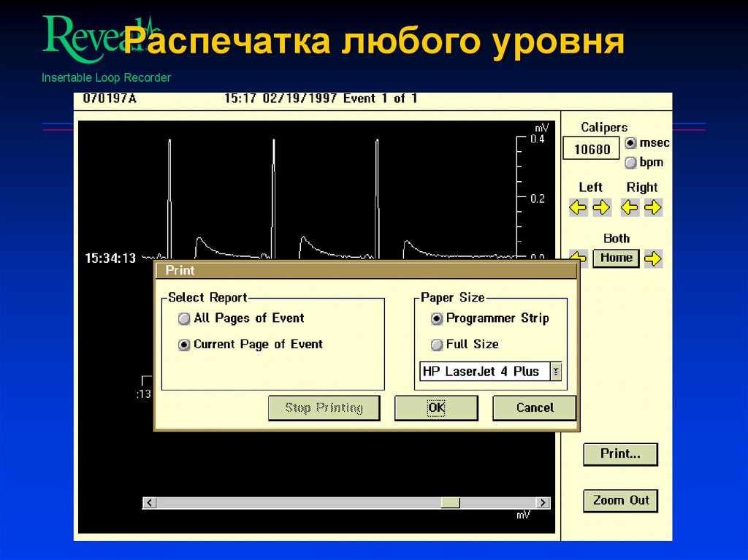The width and height of the screenshot is (748, 560).
Task: Open the HP LaserJet 4 Plus printer dropdown
Action: (x=556, y=372)
